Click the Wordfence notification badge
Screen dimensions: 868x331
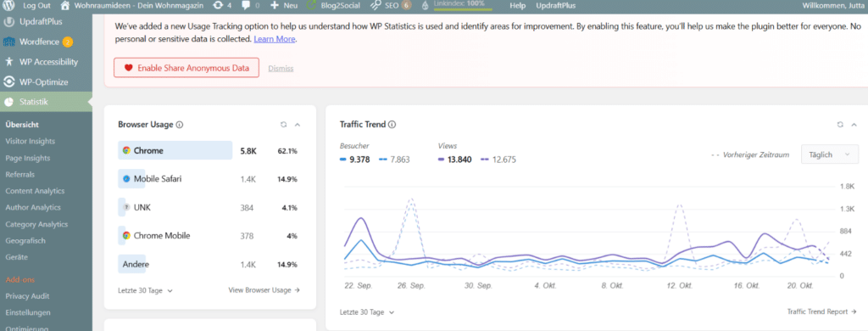click(68, 42)
